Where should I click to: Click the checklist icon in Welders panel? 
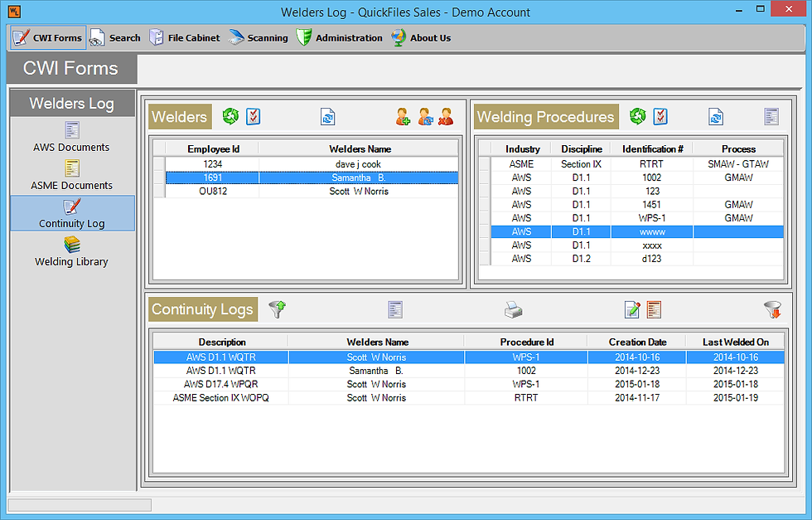(254, 116)
